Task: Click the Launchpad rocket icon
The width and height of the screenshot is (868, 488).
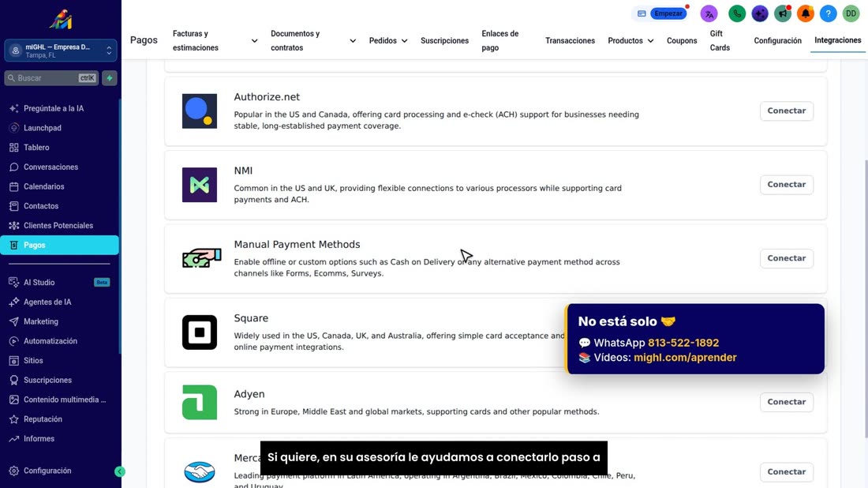Action: click(14, 128)
